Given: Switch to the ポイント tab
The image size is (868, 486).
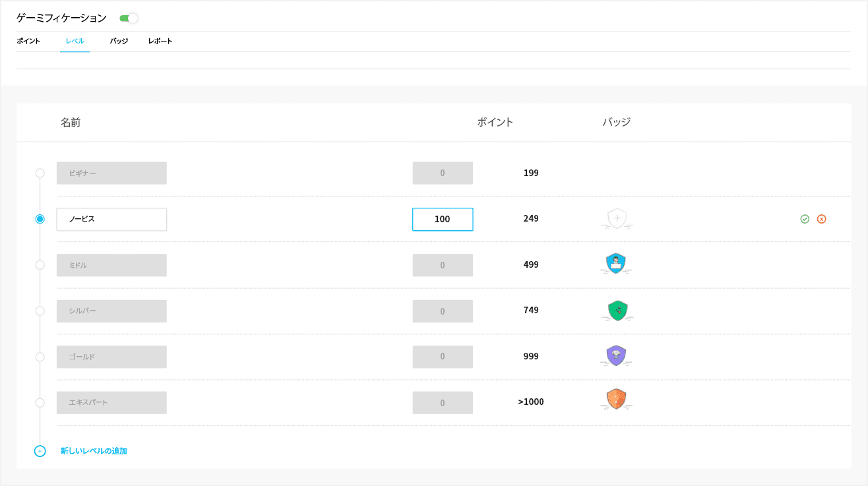Looking at the screenshot, I should [28, 41].
